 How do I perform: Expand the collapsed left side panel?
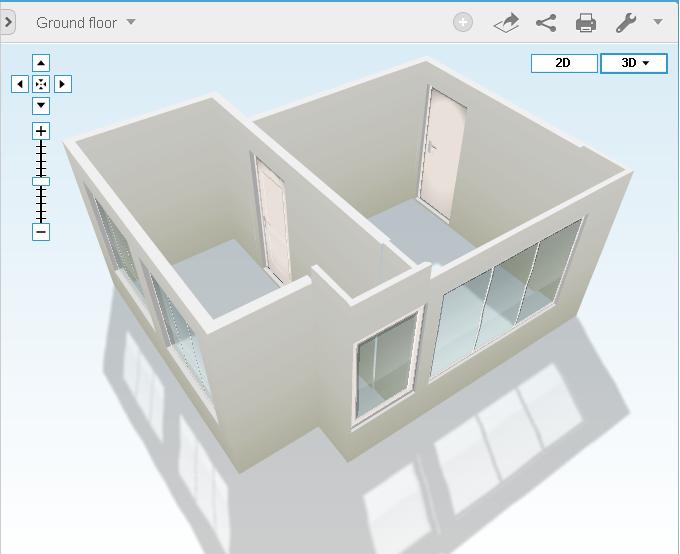pos(7,22)
